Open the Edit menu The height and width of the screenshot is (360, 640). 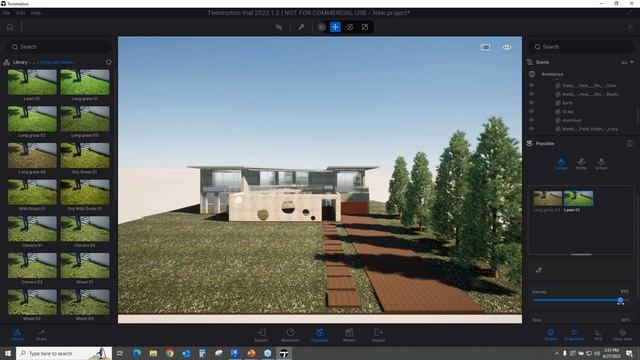coord(20,13)
